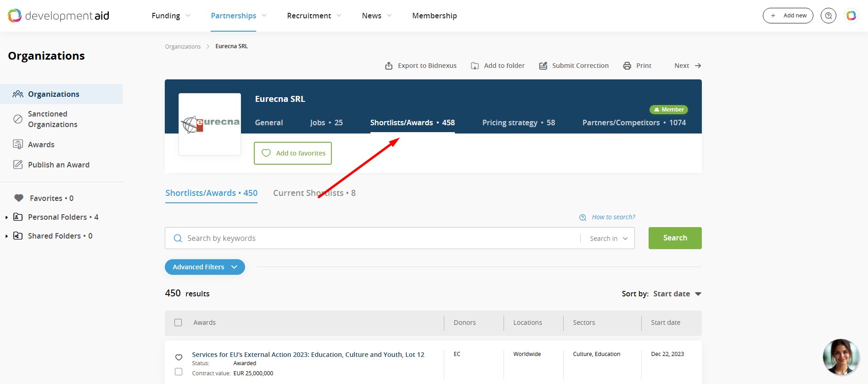
Task: Open the Search in dropdown
Action: (608, 239)
